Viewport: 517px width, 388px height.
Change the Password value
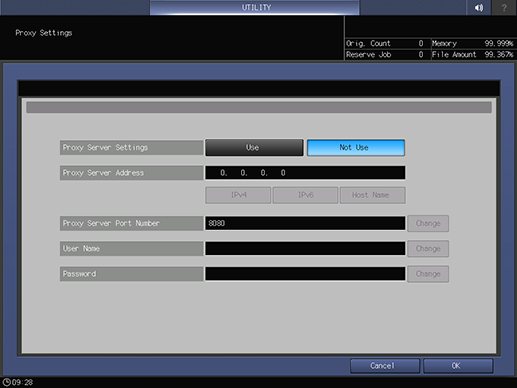tap(428, 274)
